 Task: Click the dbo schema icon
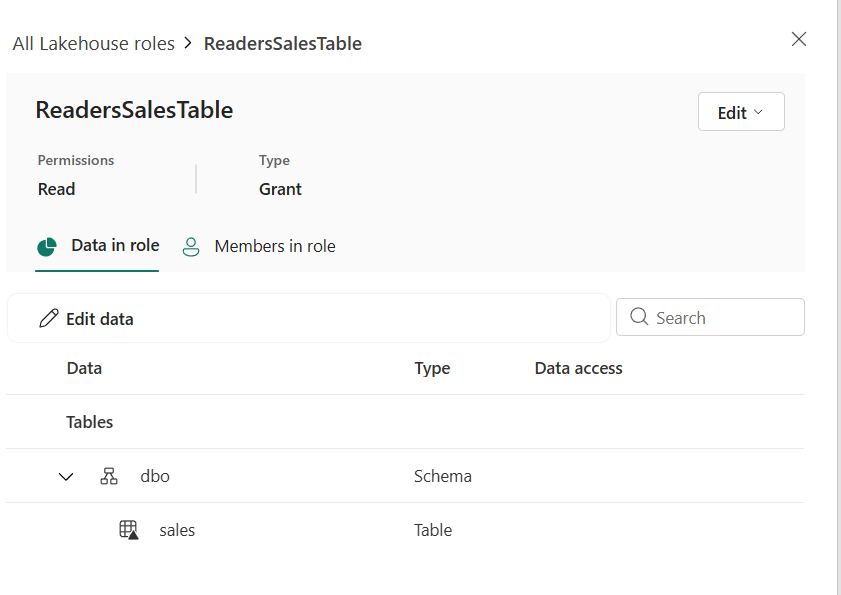(x=109, y=476)
